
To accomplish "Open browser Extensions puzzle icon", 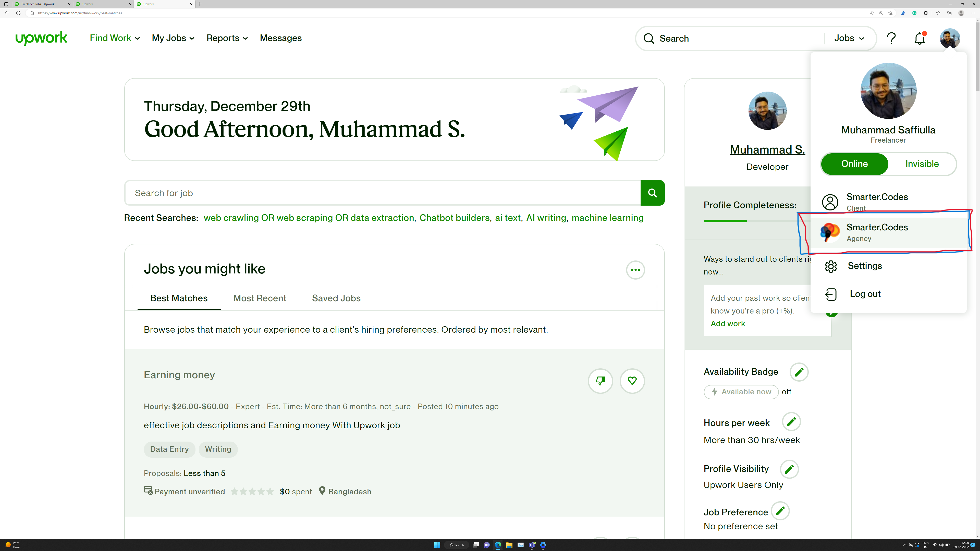I will [x=926, y=13].
